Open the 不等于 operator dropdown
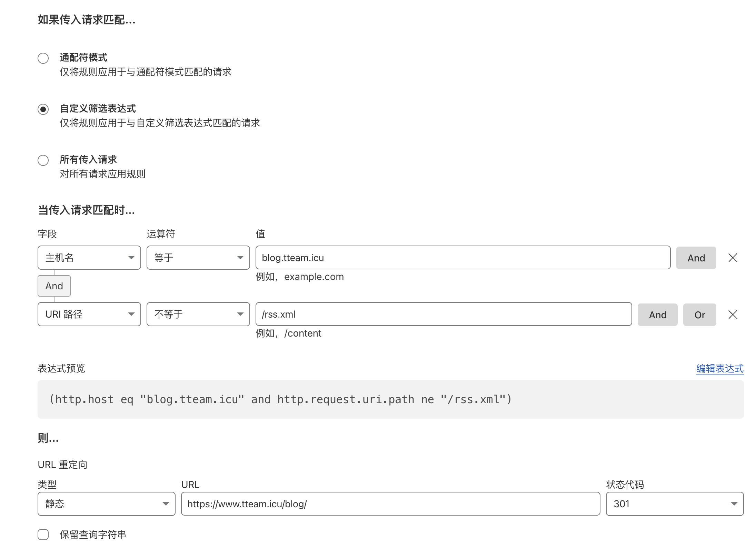This screenshot has width=756, height=558. 198,314
